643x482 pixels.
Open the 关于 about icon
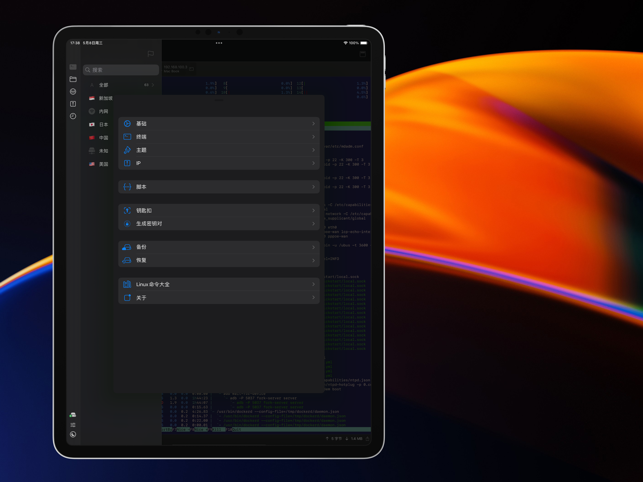(x=127, y=297)
